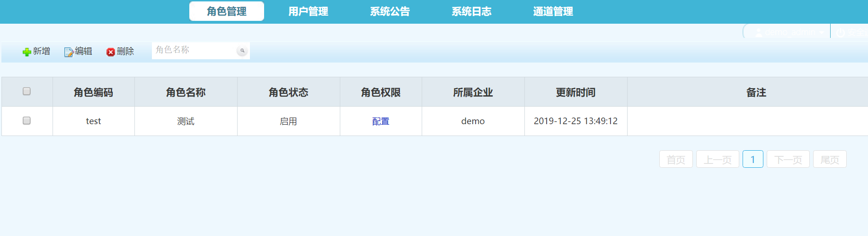This screenshot has height=236, width=868.
Task: Open the 配置 permission link
Action: 381,121
